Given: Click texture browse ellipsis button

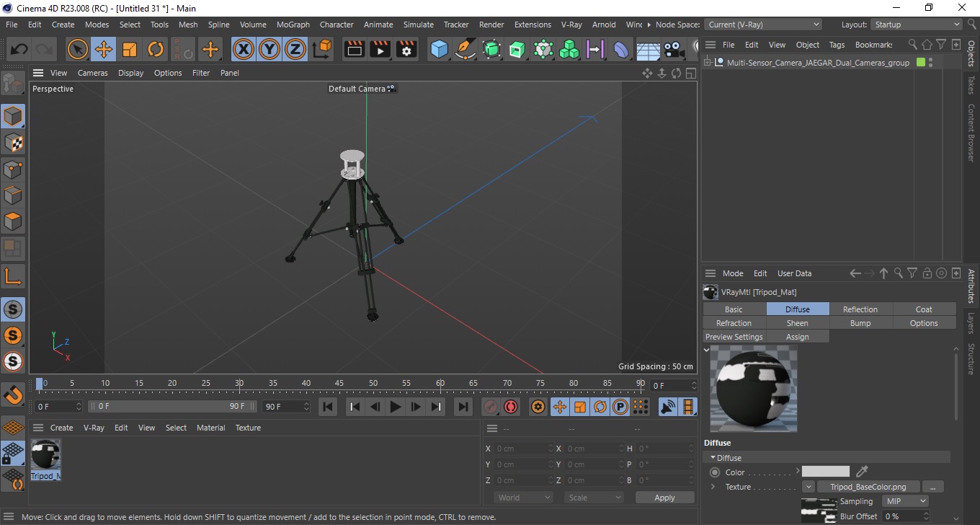Looking at the screenshot, I should click(932, 487).
